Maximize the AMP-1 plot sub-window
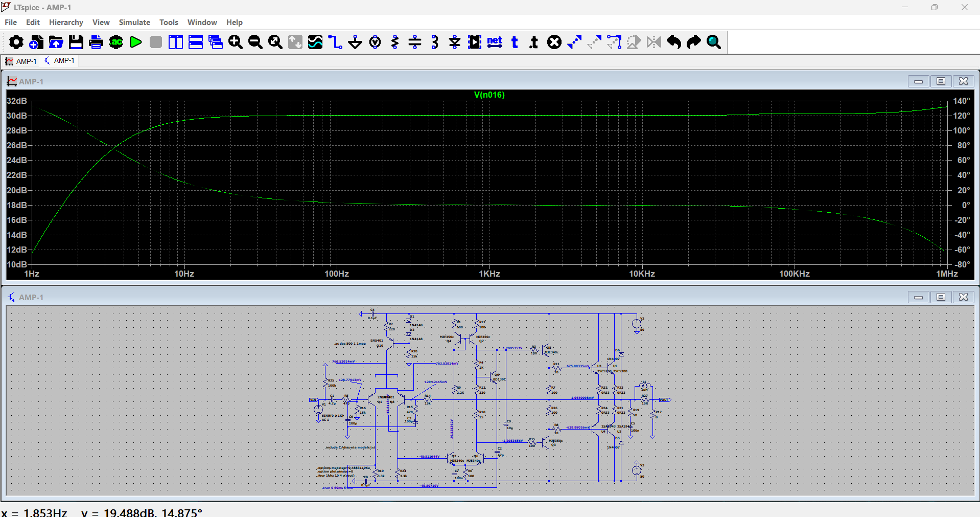 [941, 81]
